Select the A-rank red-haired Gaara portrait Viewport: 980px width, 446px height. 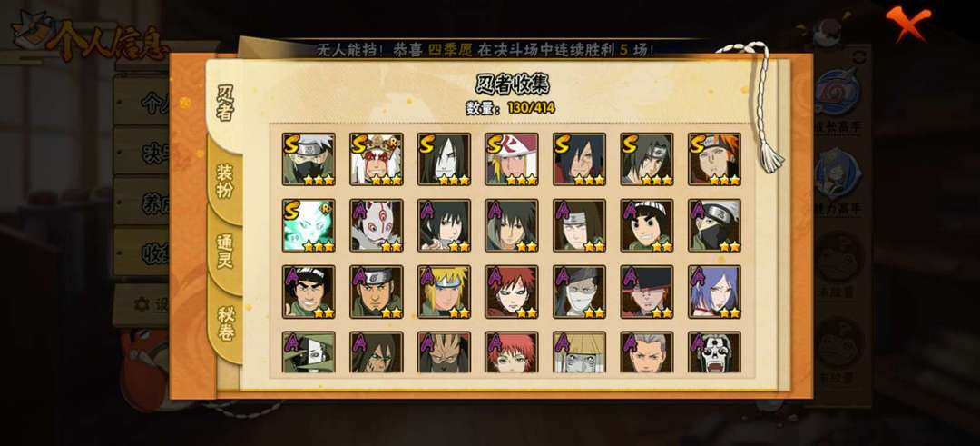511,292
